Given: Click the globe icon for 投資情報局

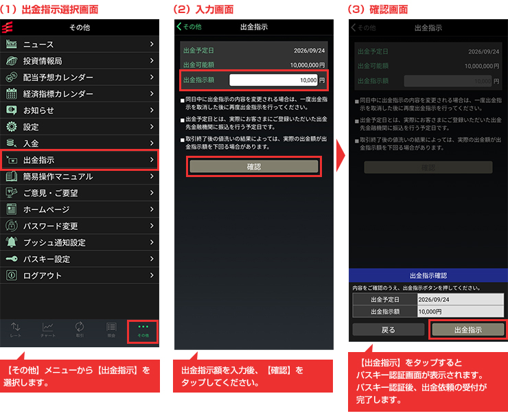Looking at the screenshot, I should point(12,60).
